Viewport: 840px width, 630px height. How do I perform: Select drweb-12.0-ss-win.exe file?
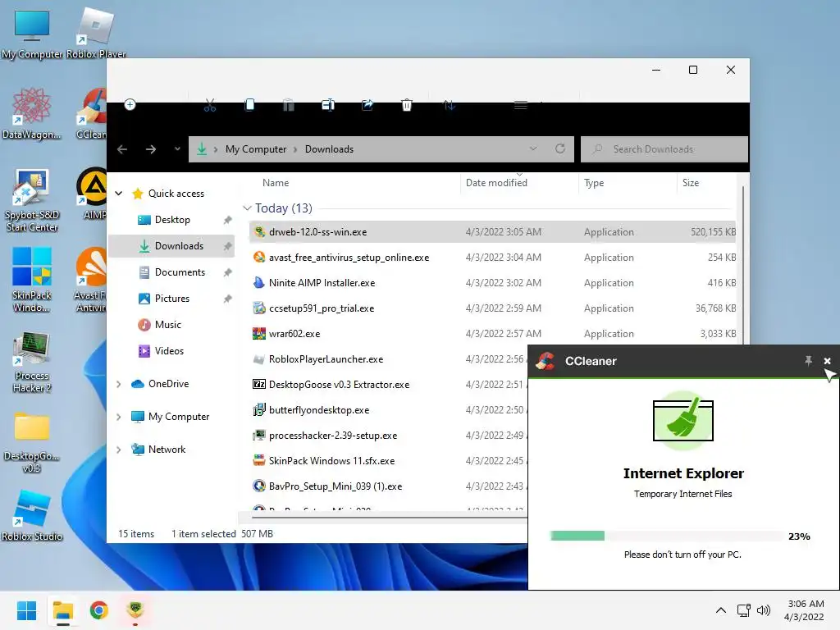(x=492, y=232)
